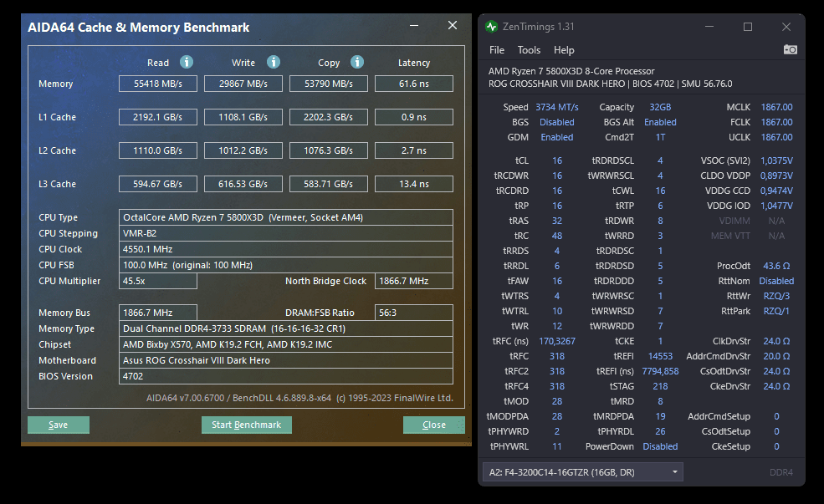Click the CPU Multiplier field 45.5x
824x504 pixels.
point(158,281)
